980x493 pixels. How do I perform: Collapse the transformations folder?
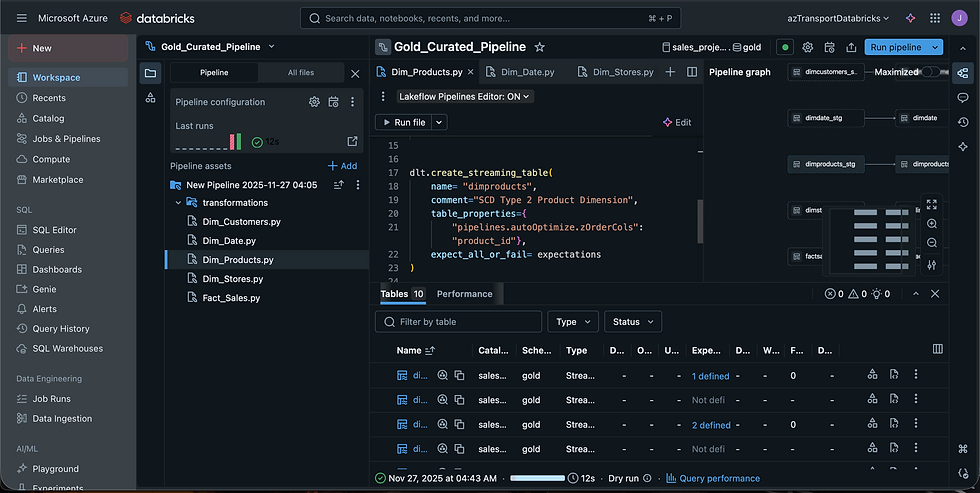[178, 202]
